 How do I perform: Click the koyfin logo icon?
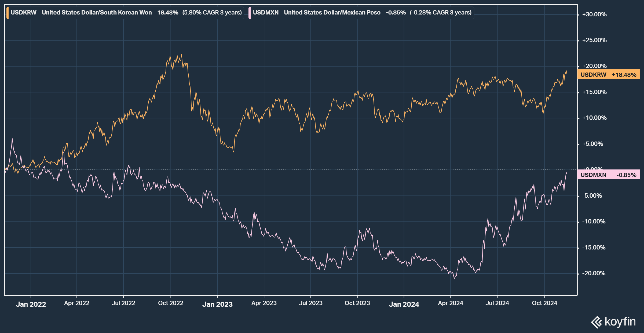tap(597, 322)
